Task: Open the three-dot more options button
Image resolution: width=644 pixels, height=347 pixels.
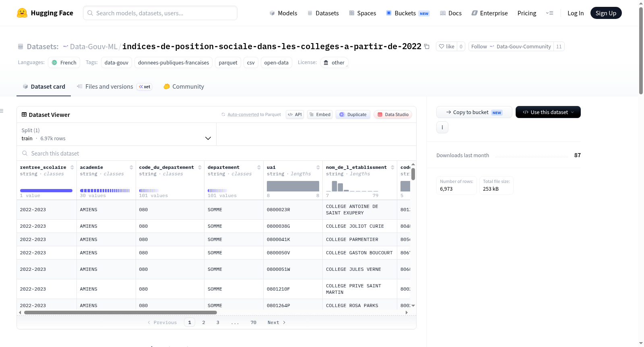Action: point(442,127)
